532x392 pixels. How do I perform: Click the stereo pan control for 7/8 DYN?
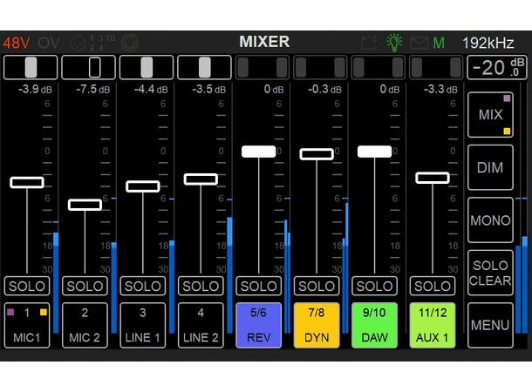click(x=320, y=67)
